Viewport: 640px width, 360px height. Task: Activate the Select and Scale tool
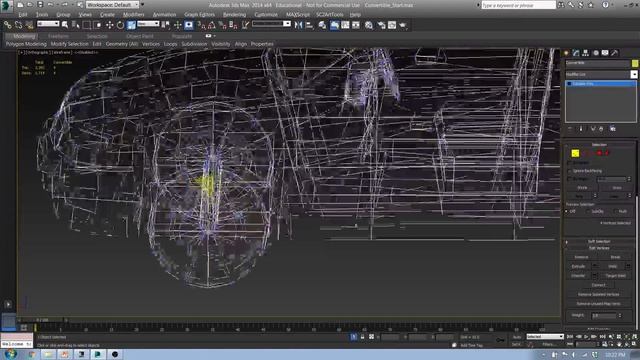pyautogui.click(x=131, y=25)
